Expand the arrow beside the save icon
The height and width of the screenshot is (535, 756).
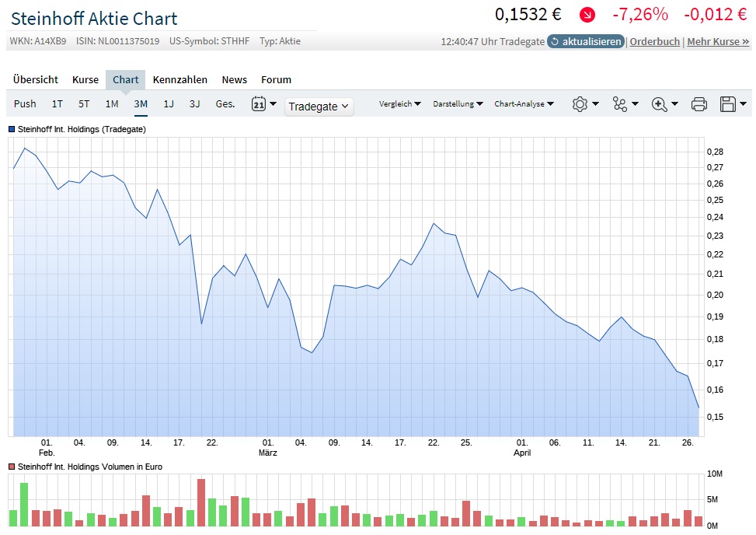[743, 103]
